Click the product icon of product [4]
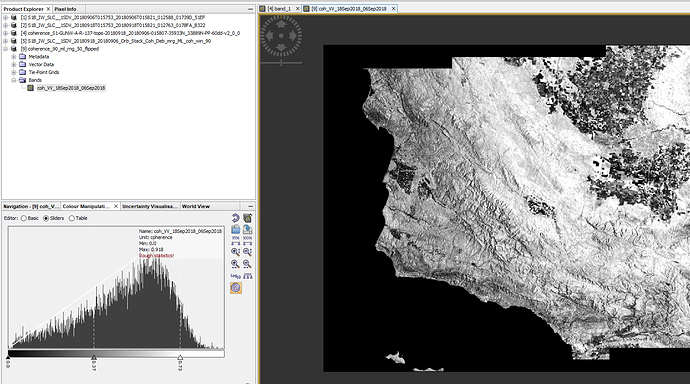Screen dimensions: 690x384 click(x=14, y=33)
